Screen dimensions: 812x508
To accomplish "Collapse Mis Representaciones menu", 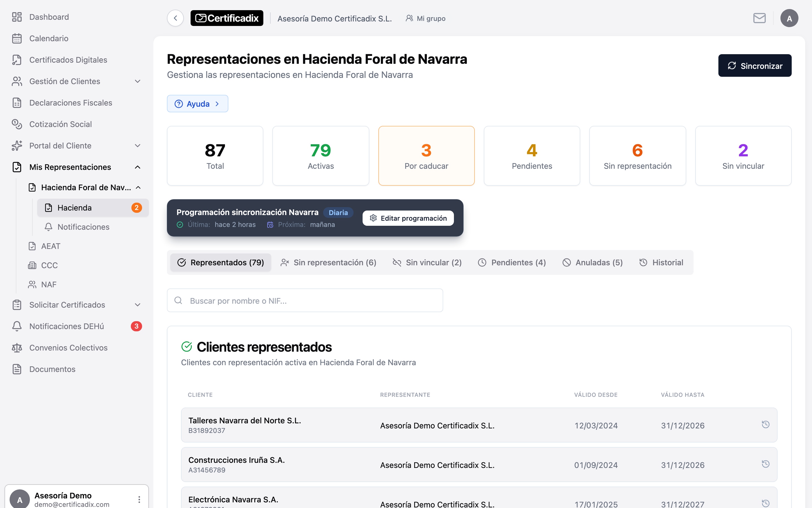I will click(x=76, y=167).
